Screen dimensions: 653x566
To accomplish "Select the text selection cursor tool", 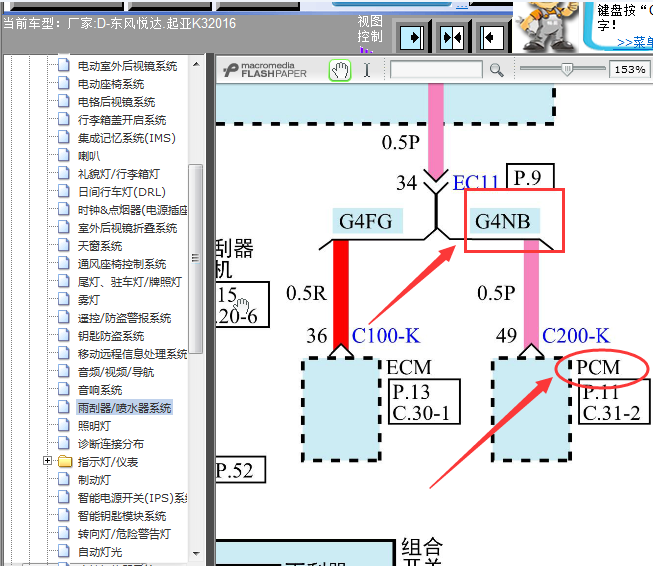I will pos(367,70).
